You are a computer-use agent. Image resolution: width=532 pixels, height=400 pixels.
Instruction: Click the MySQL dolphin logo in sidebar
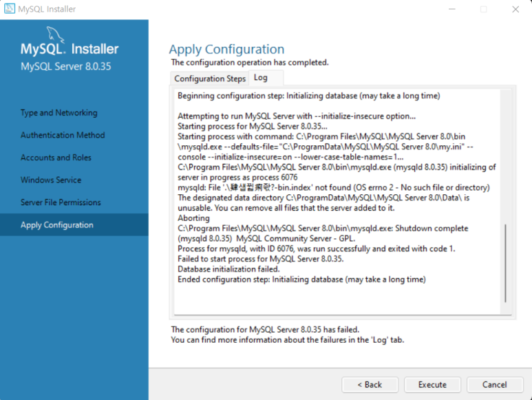click(x=54, y=34)
